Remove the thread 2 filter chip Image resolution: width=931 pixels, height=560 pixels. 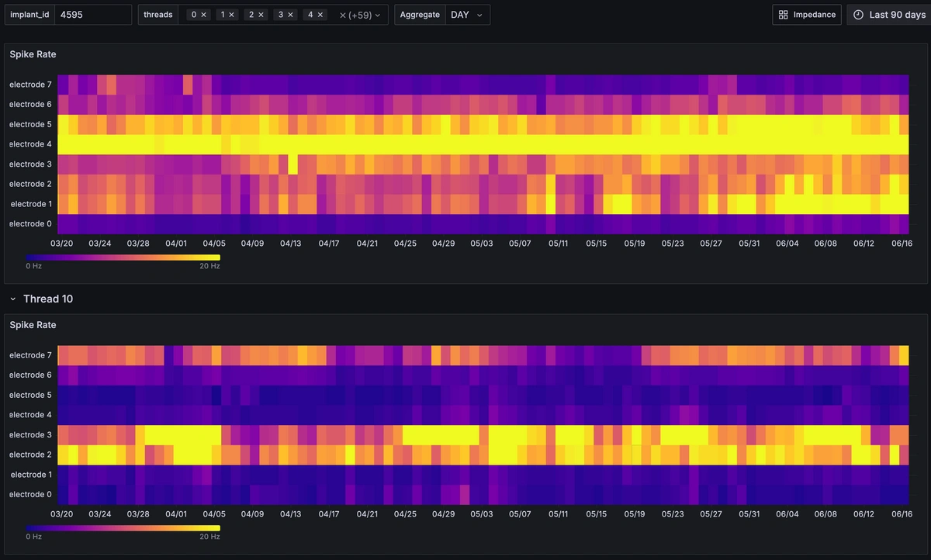[x=261, y=14]
